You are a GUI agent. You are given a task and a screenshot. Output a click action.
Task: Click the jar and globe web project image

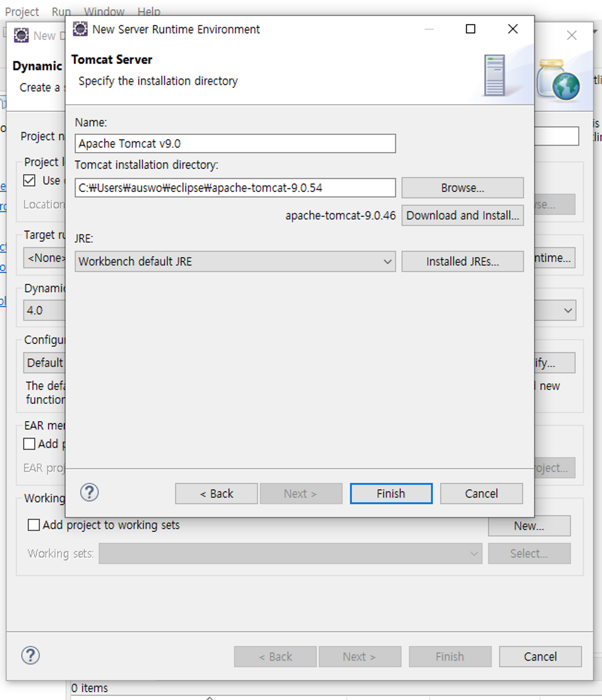pos(558,80)
